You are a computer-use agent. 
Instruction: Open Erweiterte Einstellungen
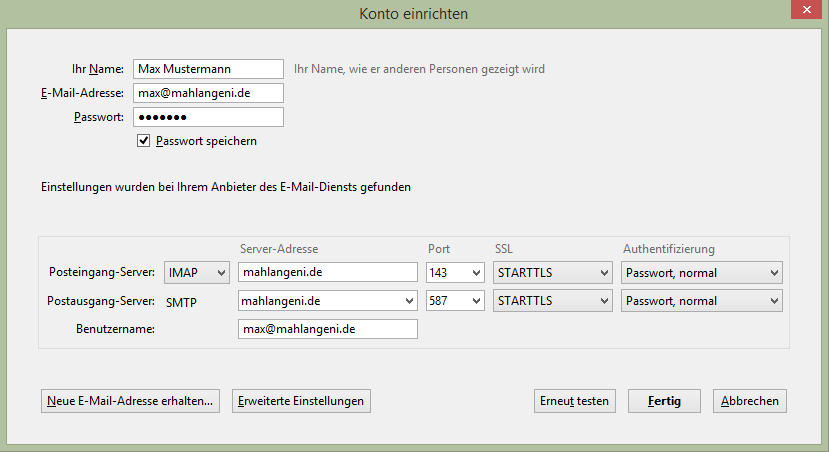pos(301,401)
